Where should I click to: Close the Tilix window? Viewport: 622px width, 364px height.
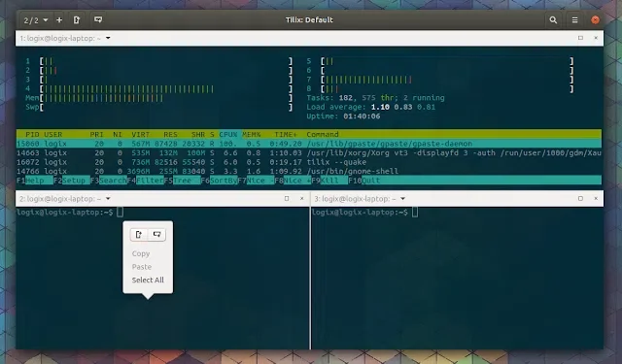[595, 19]
